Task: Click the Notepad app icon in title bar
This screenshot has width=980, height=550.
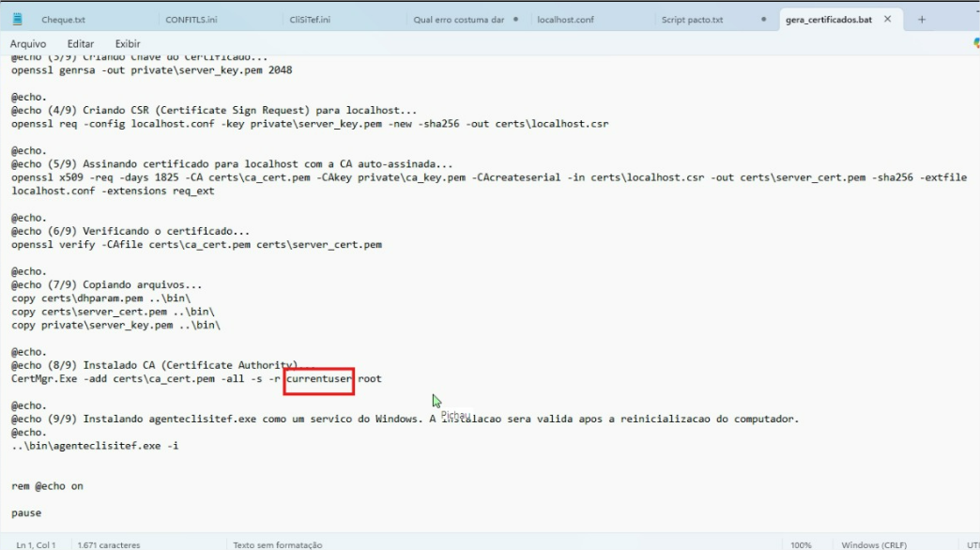Action: [18, 19]
